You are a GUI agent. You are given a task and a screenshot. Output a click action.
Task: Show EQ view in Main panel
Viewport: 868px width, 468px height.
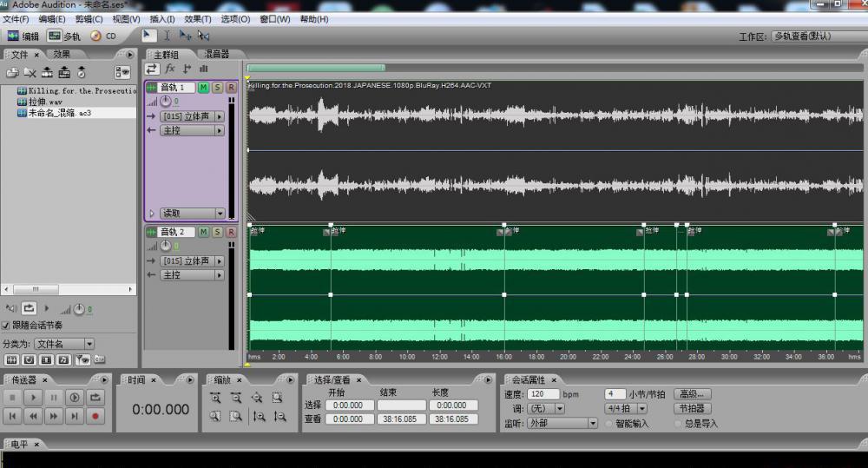(204, 69)
